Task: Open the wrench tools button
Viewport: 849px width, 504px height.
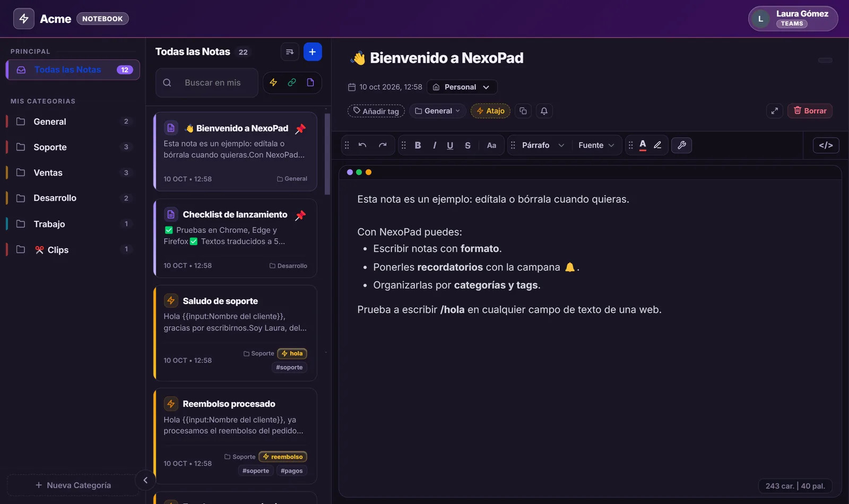Action: click(x=682, y=145)
